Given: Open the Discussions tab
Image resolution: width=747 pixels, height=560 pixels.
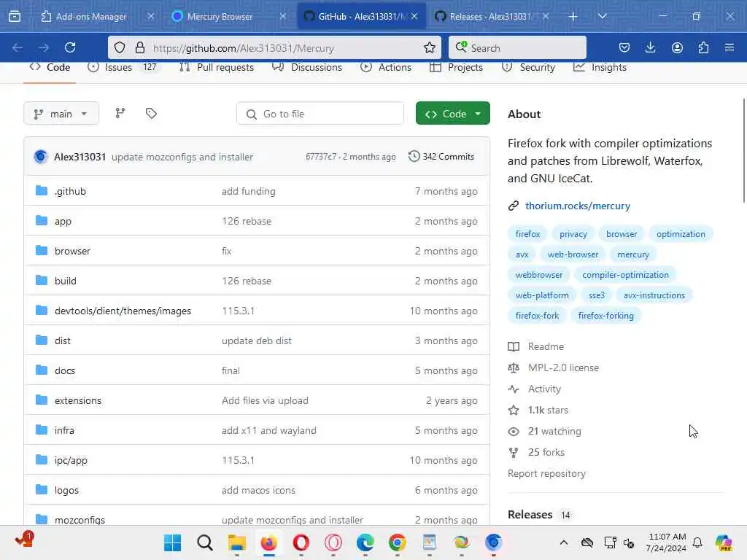Looking at the screenshot, I should click(x=307, y=68).
